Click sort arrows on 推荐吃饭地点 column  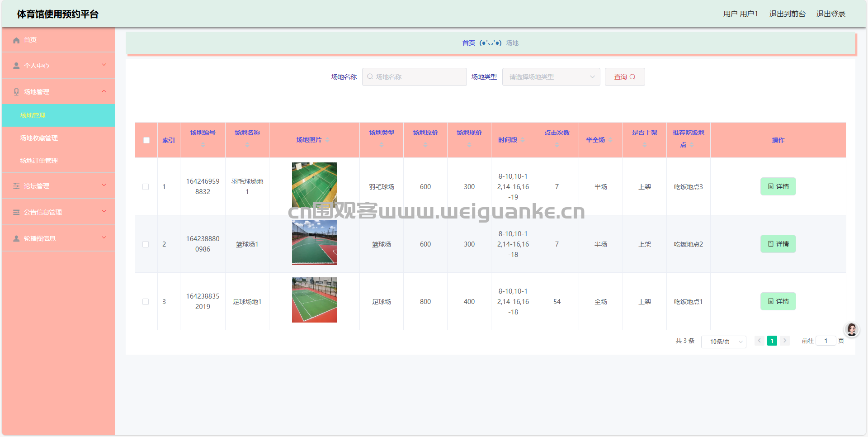[x=692, y=145]
